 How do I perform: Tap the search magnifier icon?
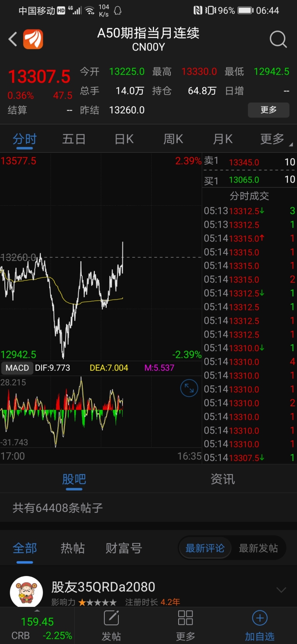click(x=278, y=39)
